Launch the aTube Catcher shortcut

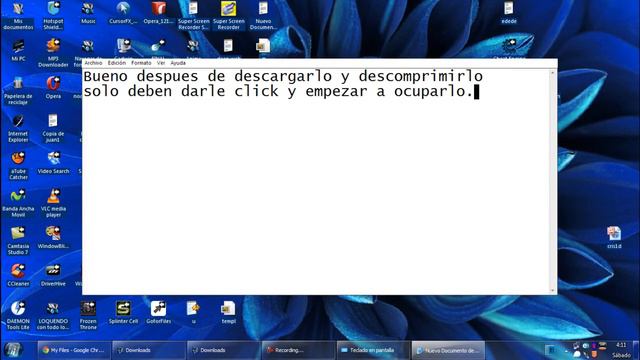[18, 166]
